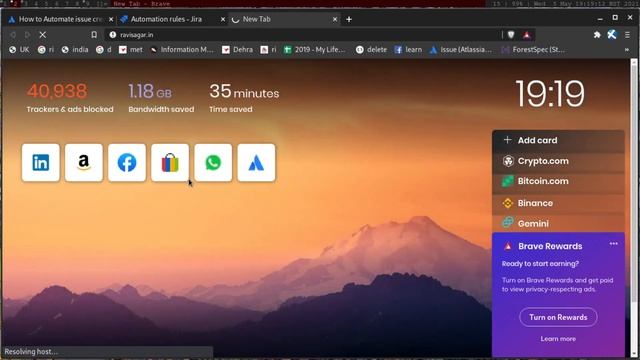Viewport: 640px width, 360px height.
Task: Click the bookmark page icon
Action: click(x=94, y=35)
